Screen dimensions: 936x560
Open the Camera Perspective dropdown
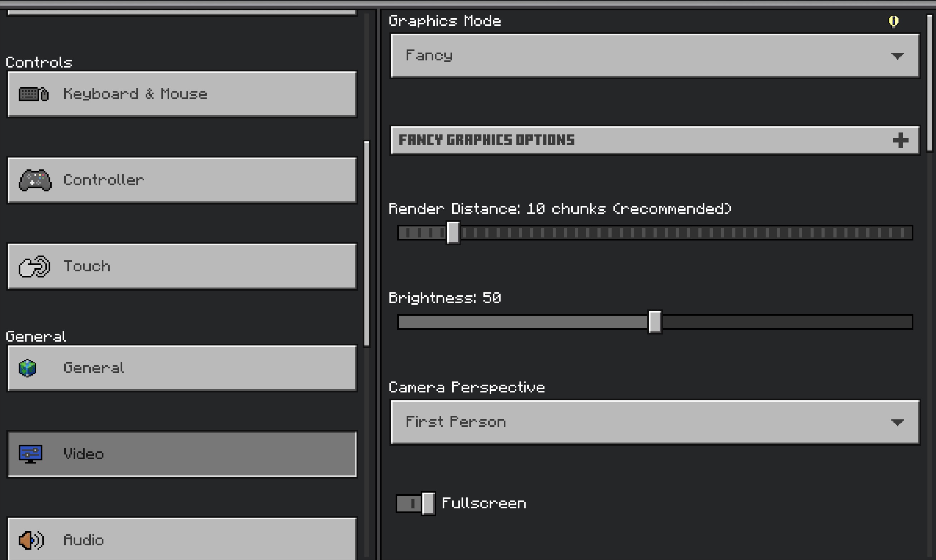click(655, 422)
